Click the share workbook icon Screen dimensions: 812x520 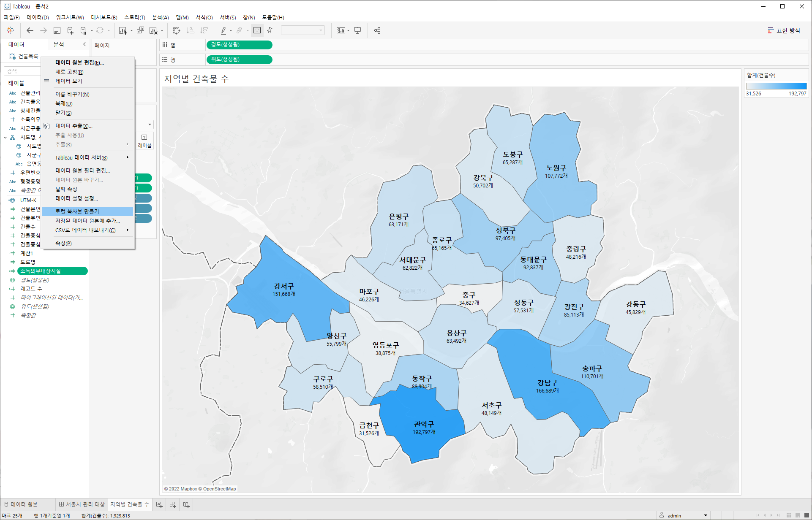[x=377, y=30]
